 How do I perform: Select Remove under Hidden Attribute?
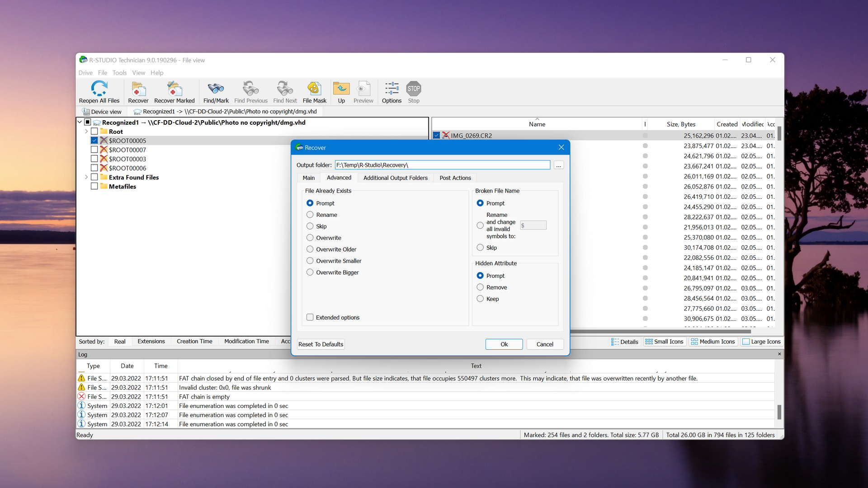(x=480, y=287)
